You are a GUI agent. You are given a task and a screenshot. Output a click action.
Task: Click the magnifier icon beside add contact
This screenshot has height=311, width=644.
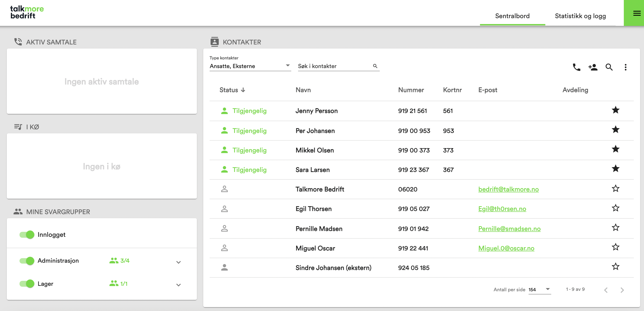click(609, 67)
